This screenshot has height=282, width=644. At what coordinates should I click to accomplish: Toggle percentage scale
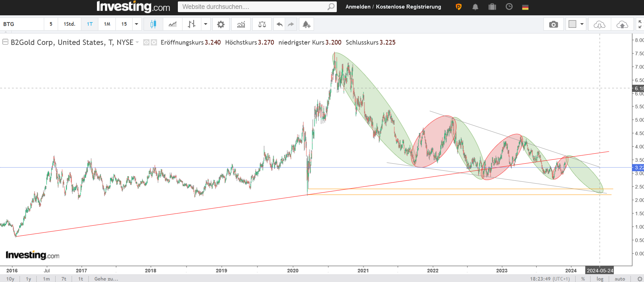(x=583, y=279)
